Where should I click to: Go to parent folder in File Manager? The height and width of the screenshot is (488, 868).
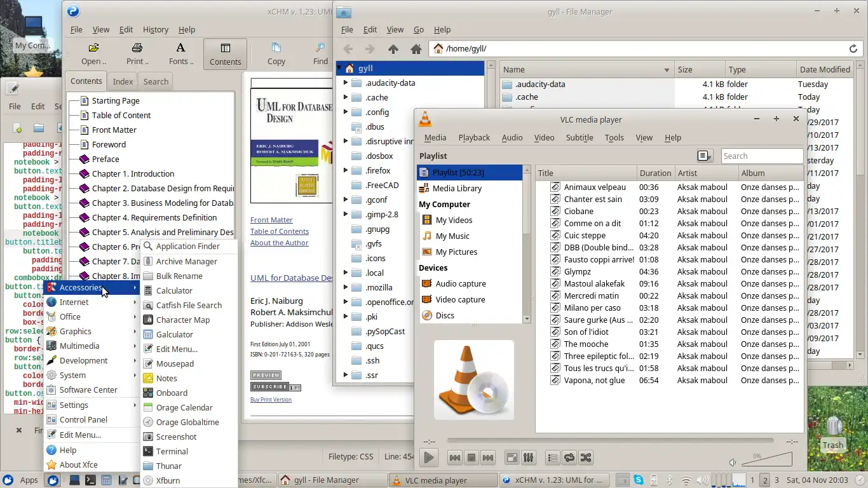tap(393, 49)
